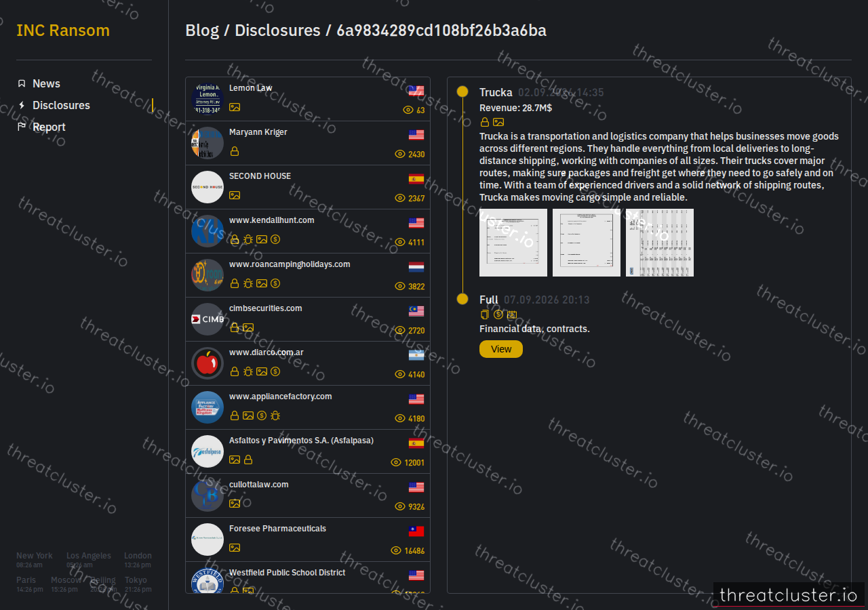Select Asfaltos y Pavimentos S.A. entry name

[x=301, y=441]
